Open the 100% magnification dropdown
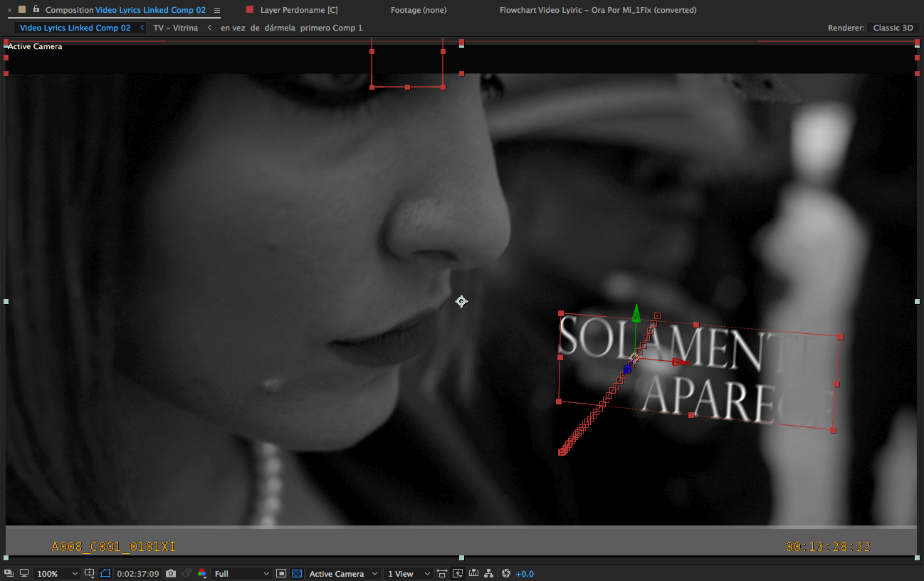924x581 pixels. pos(57,574)
